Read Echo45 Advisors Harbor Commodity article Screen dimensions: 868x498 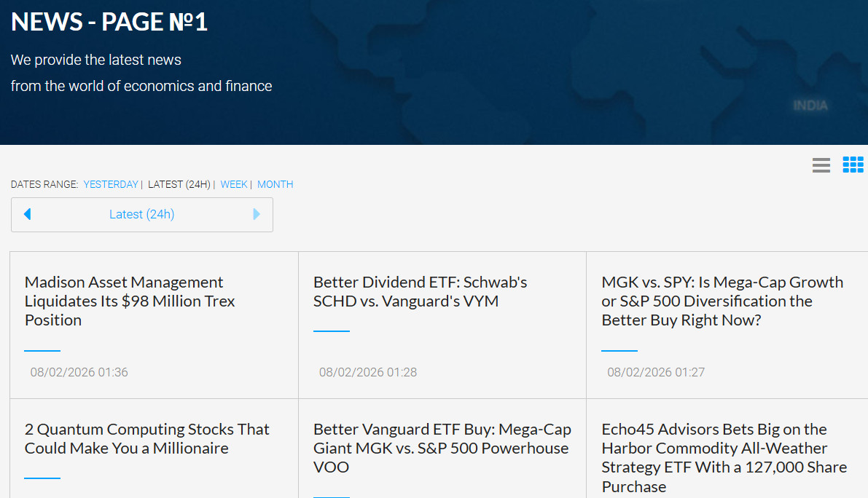click(x=724, y=457)
